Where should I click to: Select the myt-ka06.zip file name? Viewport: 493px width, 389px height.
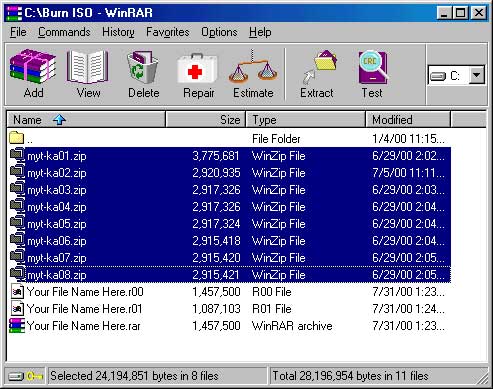tap(57, 241)
